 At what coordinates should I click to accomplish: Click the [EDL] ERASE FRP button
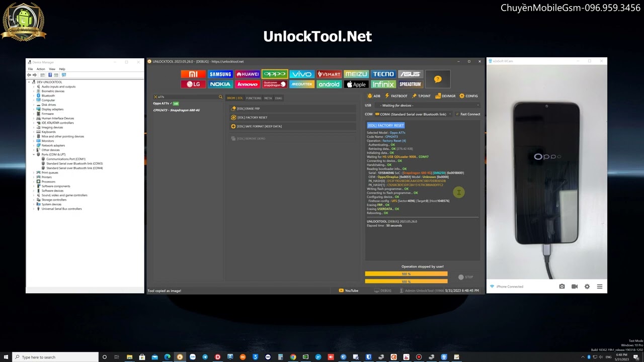[x=292, y=109]
